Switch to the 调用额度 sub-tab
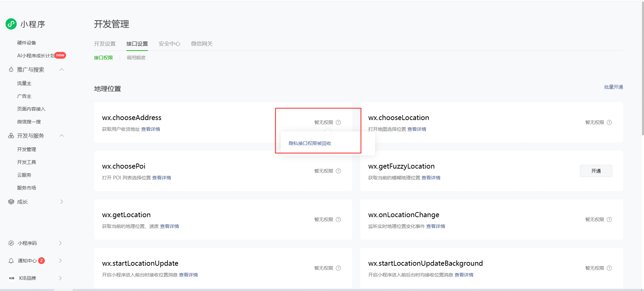The width and height of the screenshot is (644, 291). [x=136, y=58]
